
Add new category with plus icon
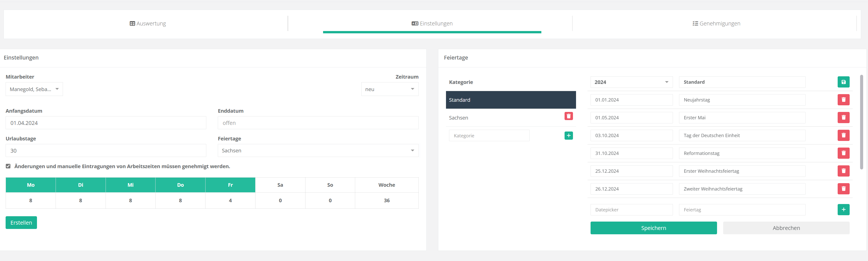(x=568, y=136)
